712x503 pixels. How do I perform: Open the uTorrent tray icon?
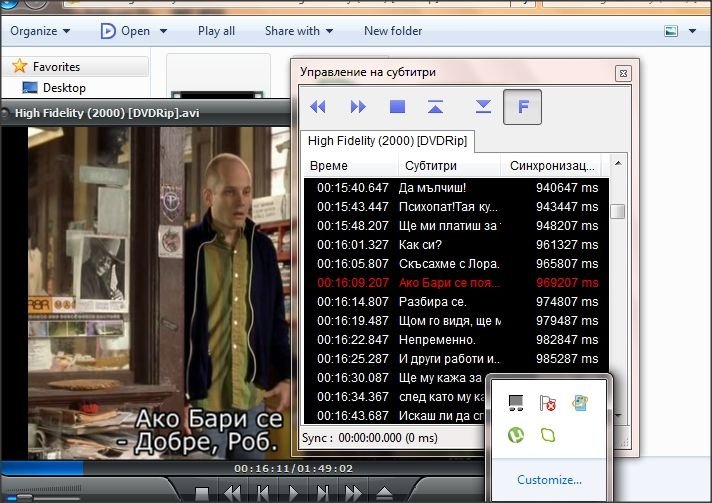click(x=516, y=436)
